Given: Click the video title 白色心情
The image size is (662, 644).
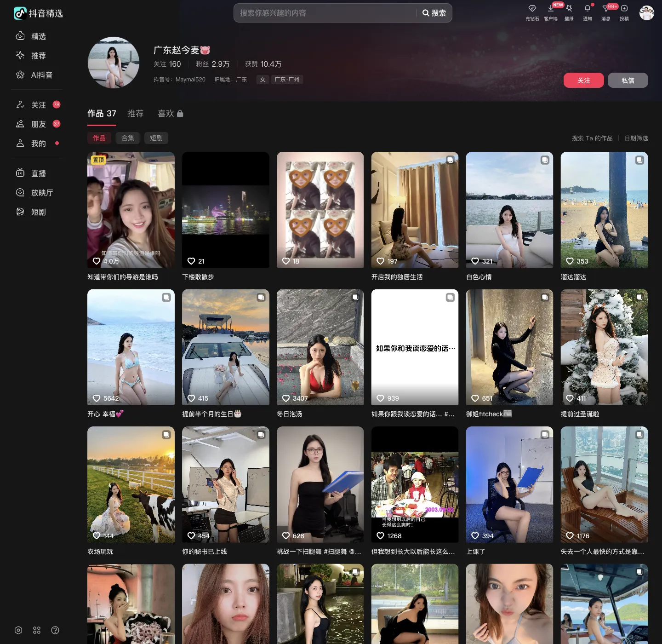Looking at the screenshot, I should click(x=479, y=277).
